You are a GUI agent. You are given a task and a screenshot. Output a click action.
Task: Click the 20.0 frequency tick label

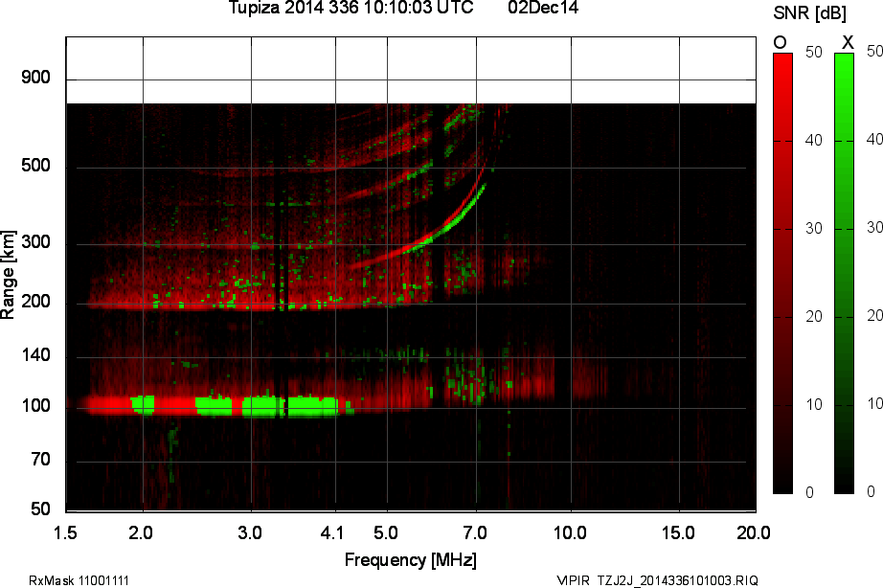click(x=753, y=531)
